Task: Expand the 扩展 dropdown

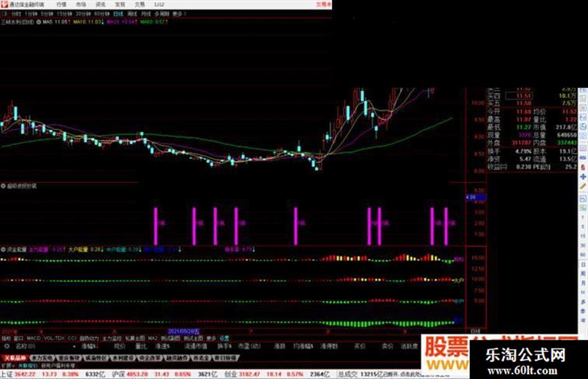Action: [8, 365]
